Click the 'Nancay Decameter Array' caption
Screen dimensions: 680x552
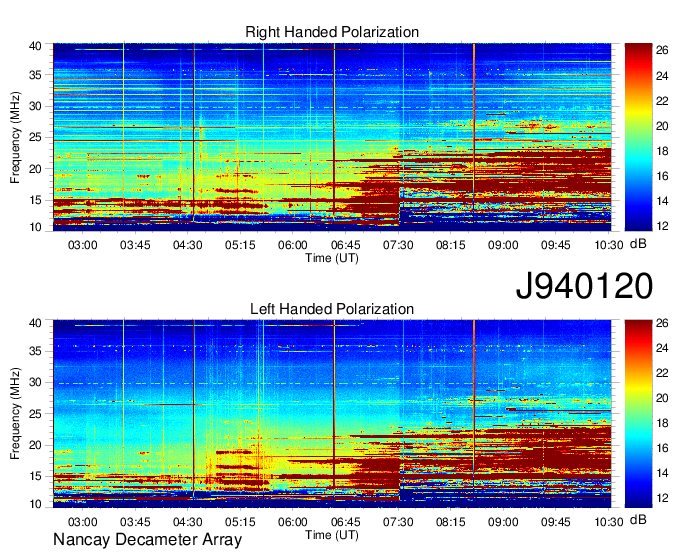tap(147, 540)
